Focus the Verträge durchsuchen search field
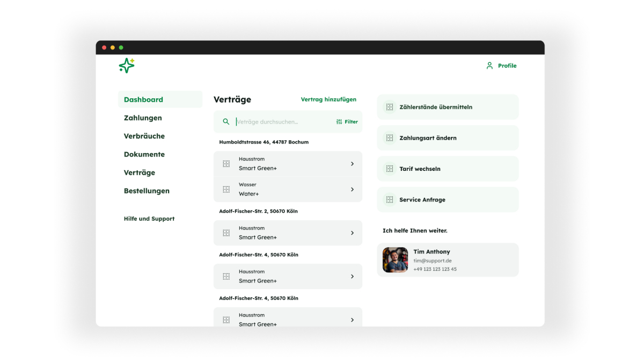The height and width of the screenshot is (361, 644). (282, 122)
